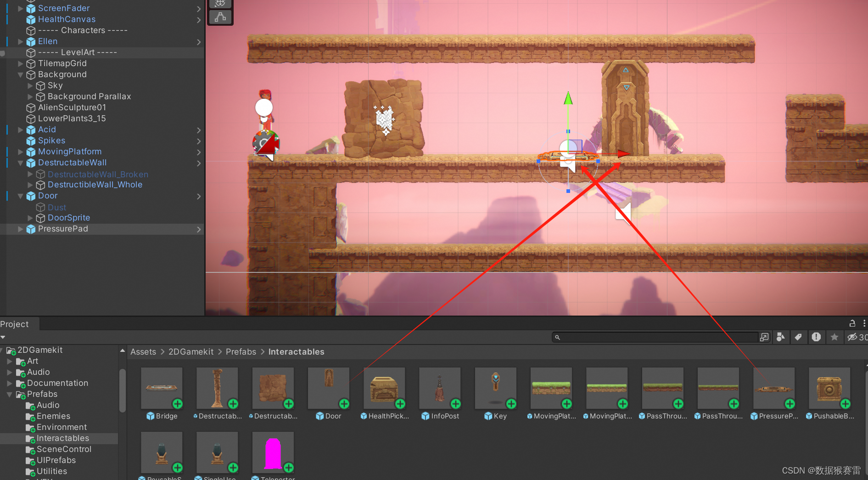Image resolution: width=868 pixels, height=480 pixels.
Task: Open Search by Type filter in Project panel
Action: 780,337
